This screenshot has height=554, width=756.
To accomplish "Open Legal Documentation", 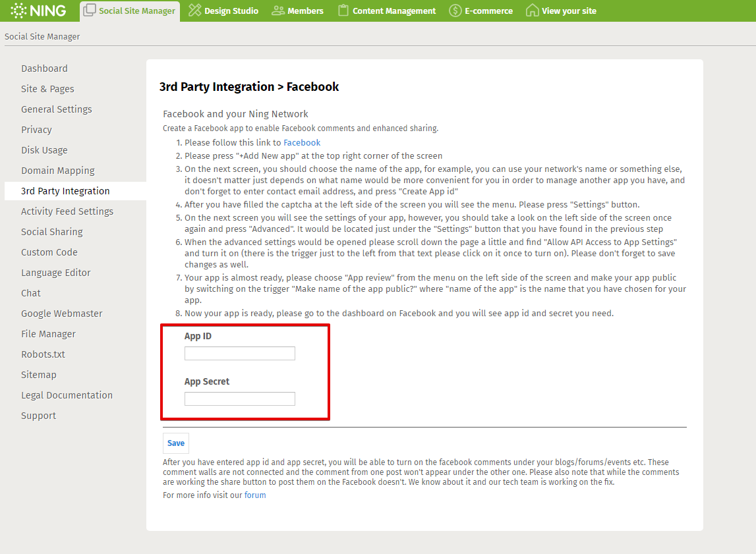I will click(67, 395).
